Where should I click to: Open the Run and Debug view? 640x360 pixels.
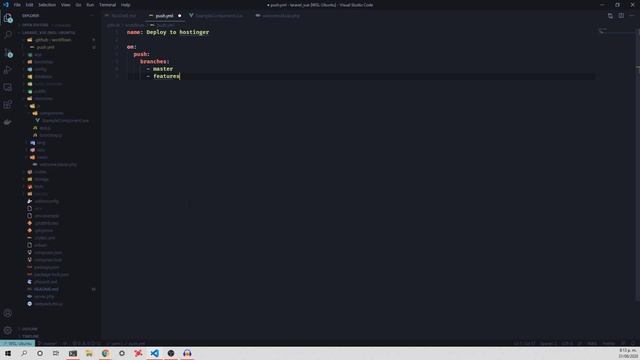8,70
